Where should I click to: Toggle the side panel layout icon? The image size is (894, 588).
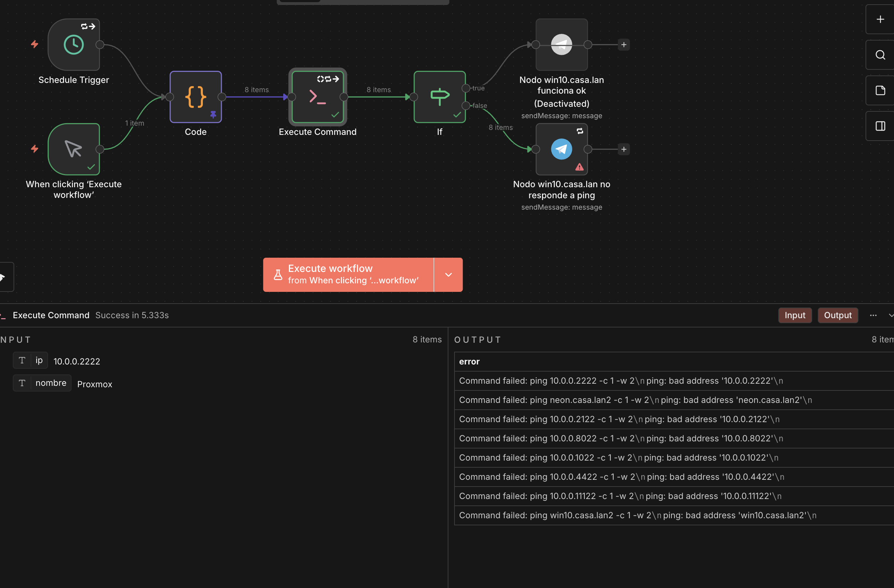point(880,126)
